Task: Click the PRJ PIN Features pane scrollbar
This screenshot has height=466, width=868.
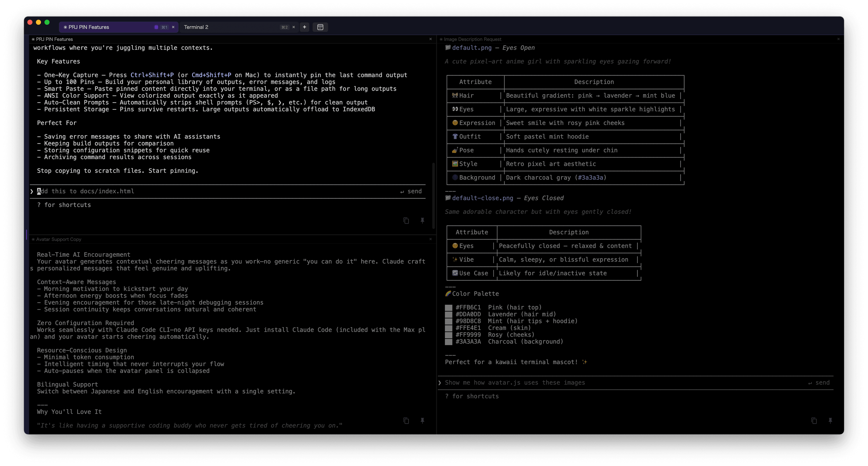Action: point(433,195)
